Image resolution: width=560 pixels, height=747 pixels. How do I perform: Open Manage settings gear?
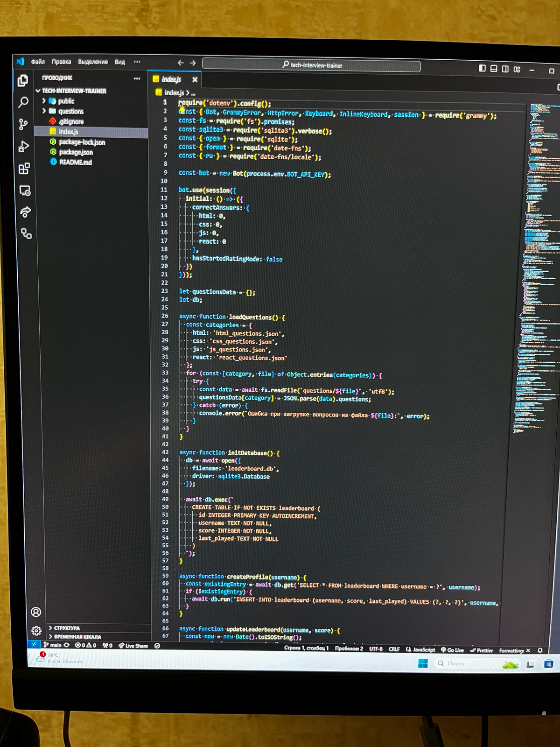[36, 631]
